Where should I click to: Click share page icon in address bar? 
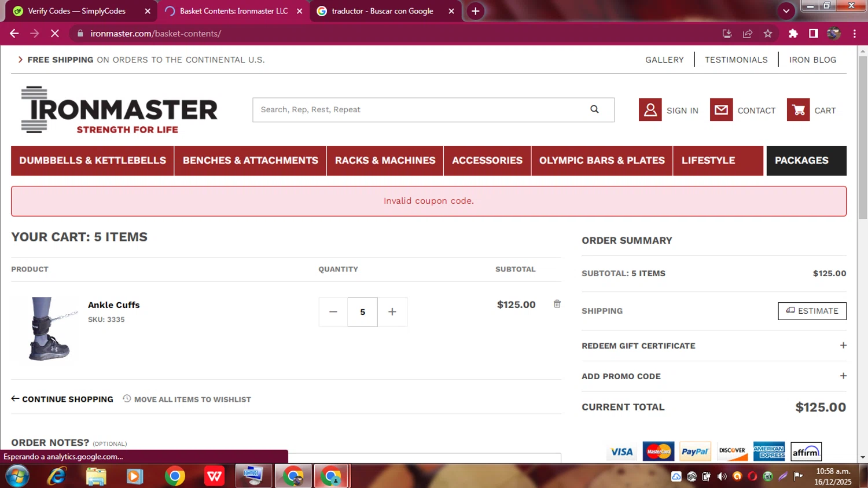pos(748,34)
